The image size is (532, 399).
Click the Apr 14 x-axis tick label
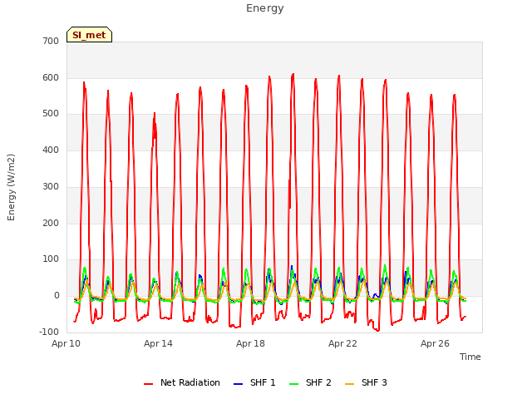point(158,343)
